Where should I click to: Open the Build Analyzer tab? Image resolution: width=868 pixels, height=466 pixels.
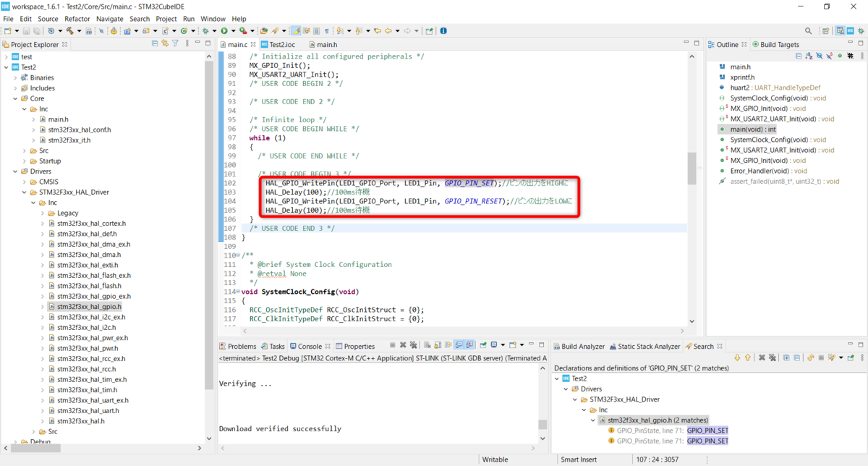tap(578, 347)
